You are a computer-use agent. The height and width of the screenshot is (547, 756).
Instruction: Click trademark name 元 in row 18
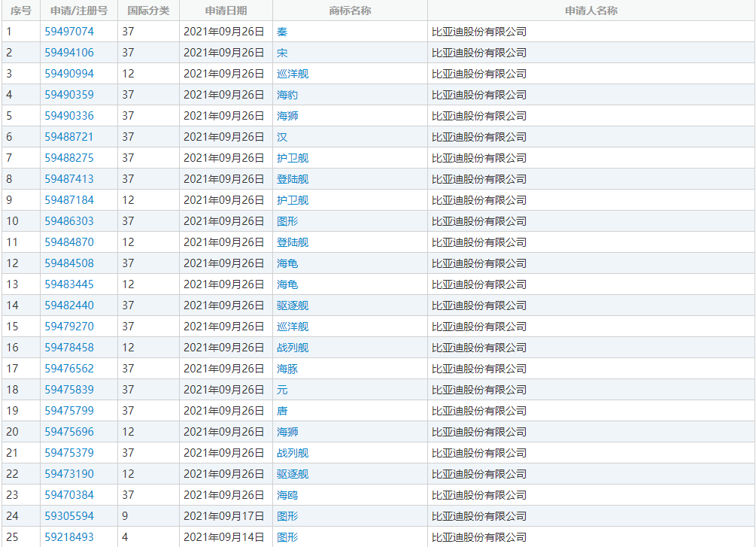(x=282, y=390)
